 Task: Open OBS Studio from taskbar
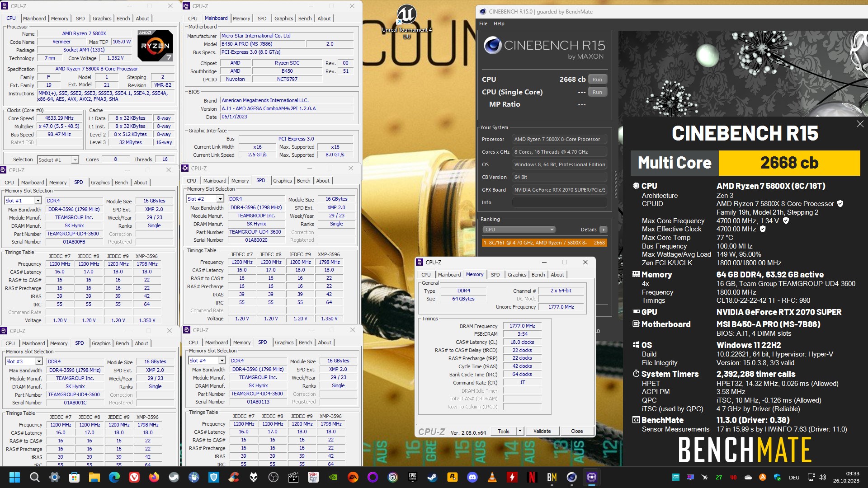point(273,477)
